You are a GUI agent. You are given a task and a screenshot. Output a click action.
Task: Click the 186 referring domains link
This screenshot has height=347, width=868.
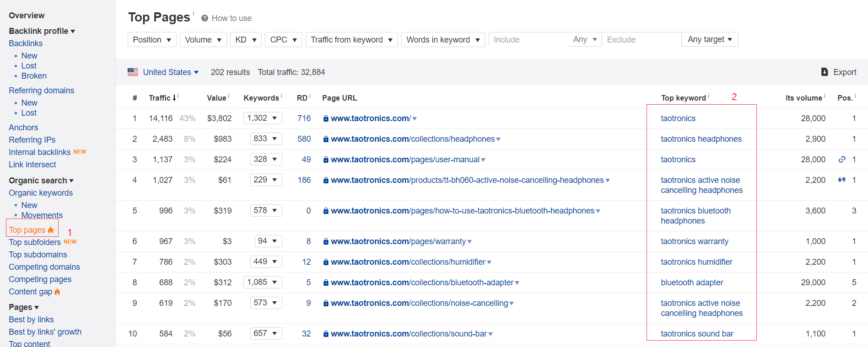click(304, 180)
